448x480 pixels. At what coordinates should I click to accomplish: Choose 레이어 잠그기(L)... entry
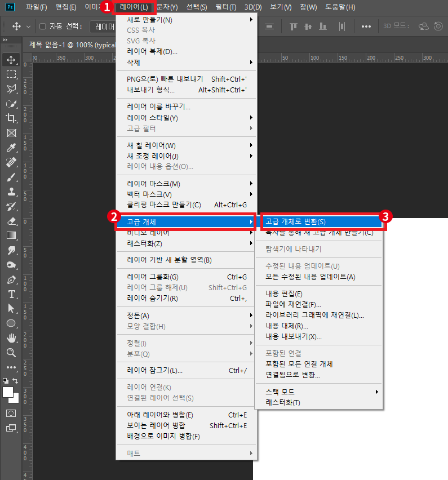coord(187,370)
